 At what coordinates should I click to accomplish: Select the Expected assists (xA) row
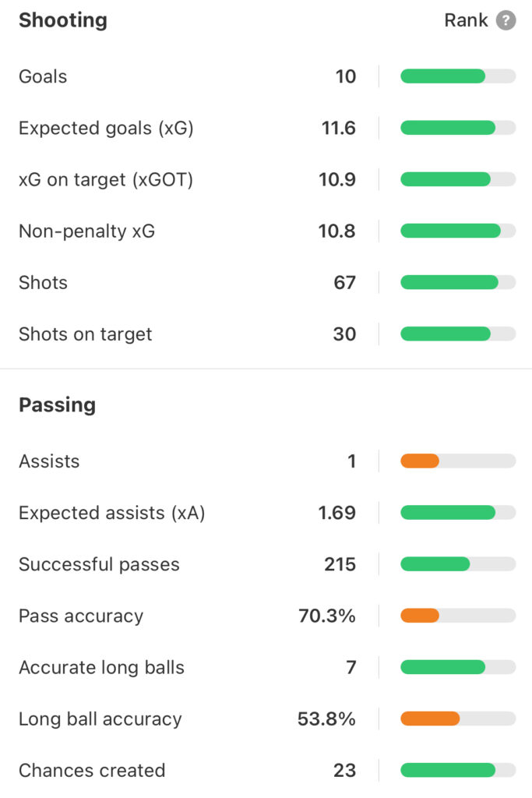pyautogui.click(x=266, y=513)
